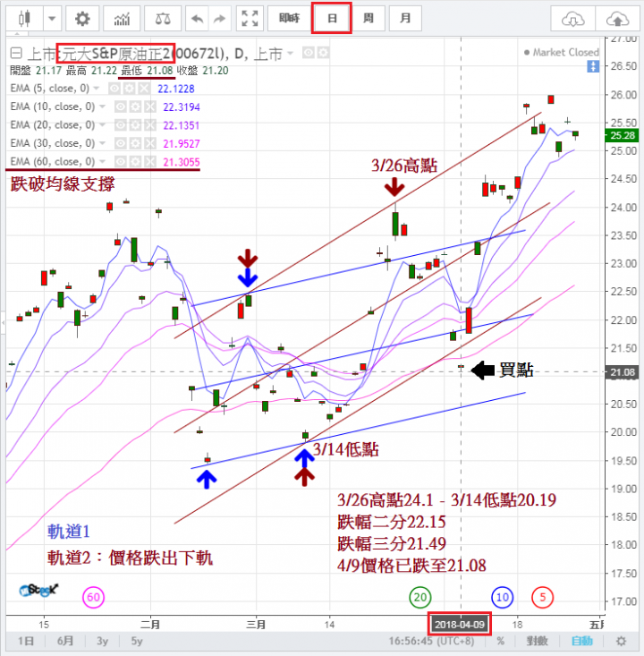The image size is (644, 656).
Task: Hide the EMA 30 indicator with eye icon
Action: coord(121,143)
